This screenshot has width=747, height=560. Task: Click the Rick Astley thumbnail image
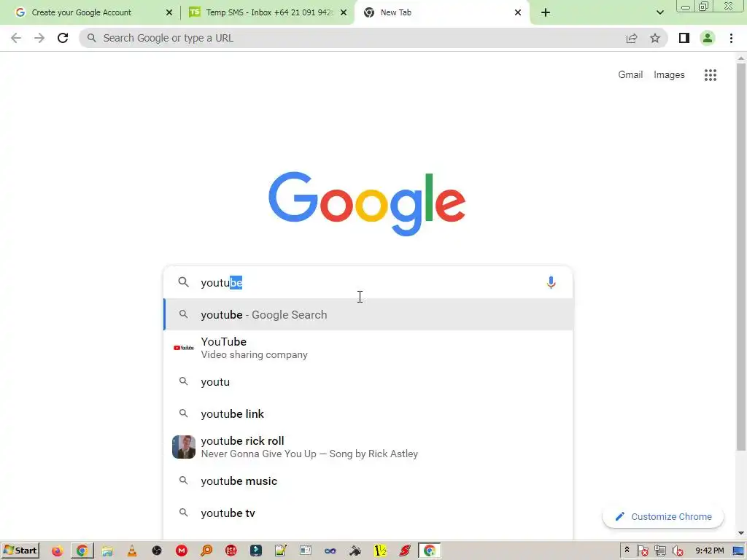[183, 447]
